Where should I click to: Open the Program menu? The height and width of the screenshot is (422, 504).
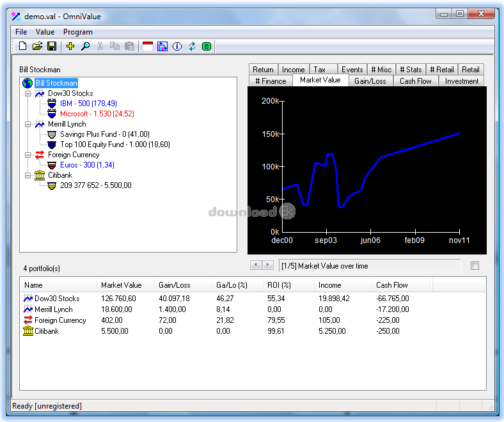tap(78, 32)
